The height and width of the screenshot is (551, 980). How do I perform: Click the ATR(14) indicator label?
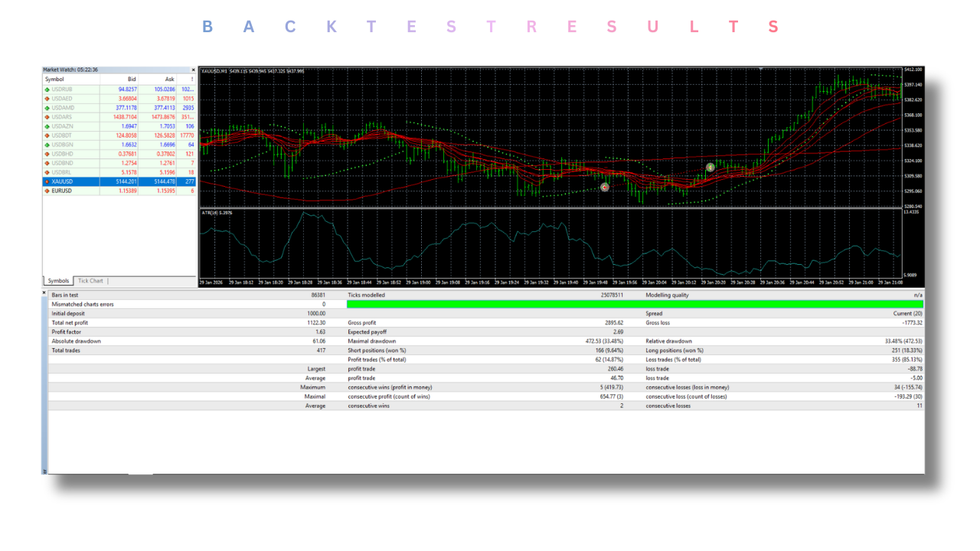(211, 214)
